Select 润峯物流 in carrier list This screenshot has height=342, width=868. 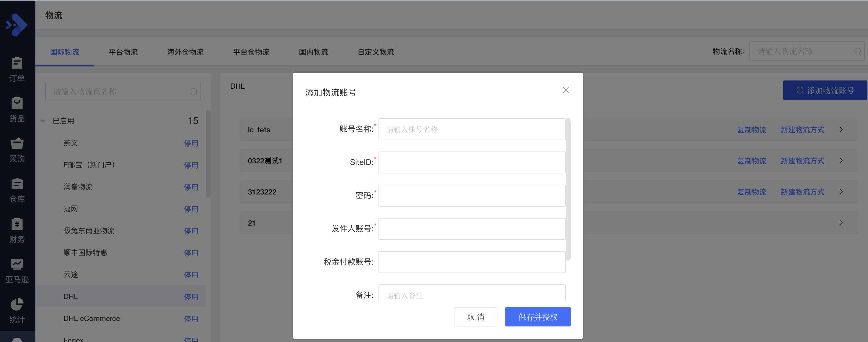pos(78,187)
